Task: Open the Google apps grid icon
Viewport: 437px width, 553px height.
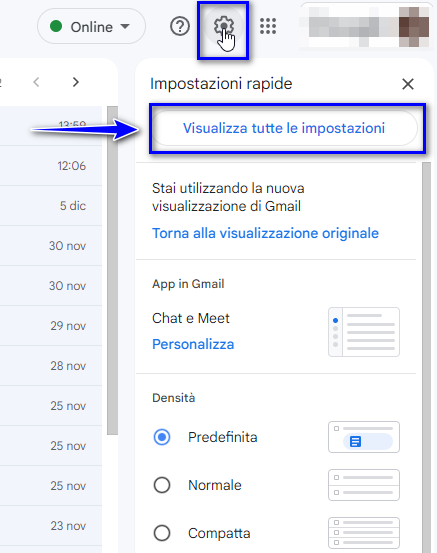Action: click(x=268, y=26)
